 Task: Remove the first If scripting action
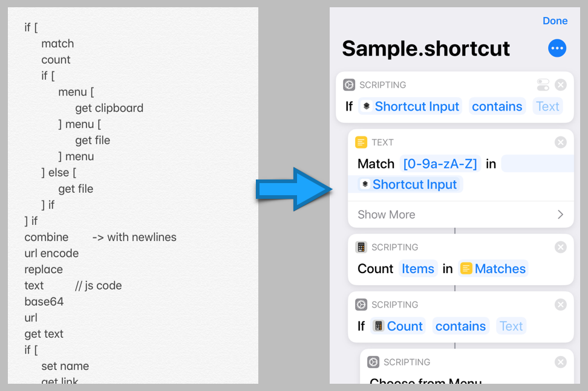pos(560,85)
